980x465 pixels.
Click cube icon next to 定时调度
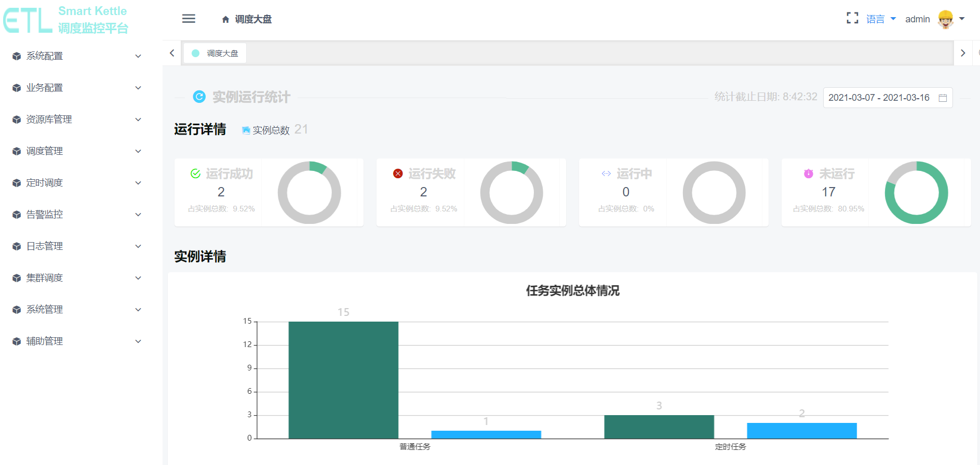click(x=17, y=183)
